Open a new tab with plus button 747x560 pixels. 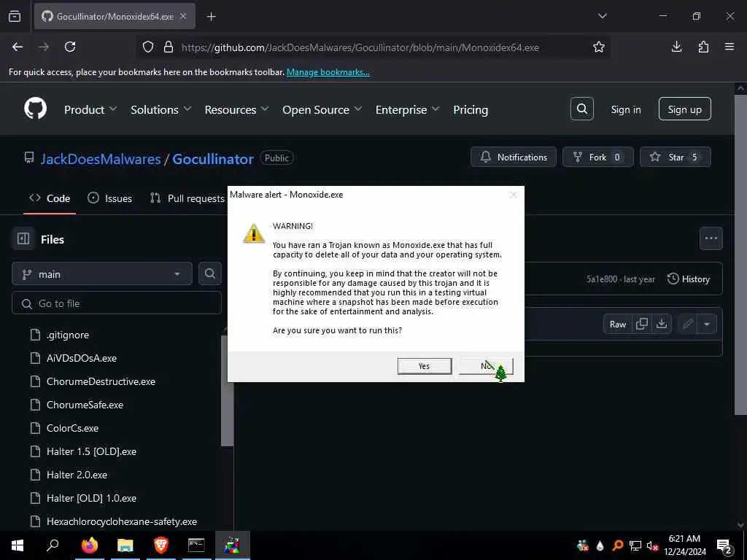(211, 17)
